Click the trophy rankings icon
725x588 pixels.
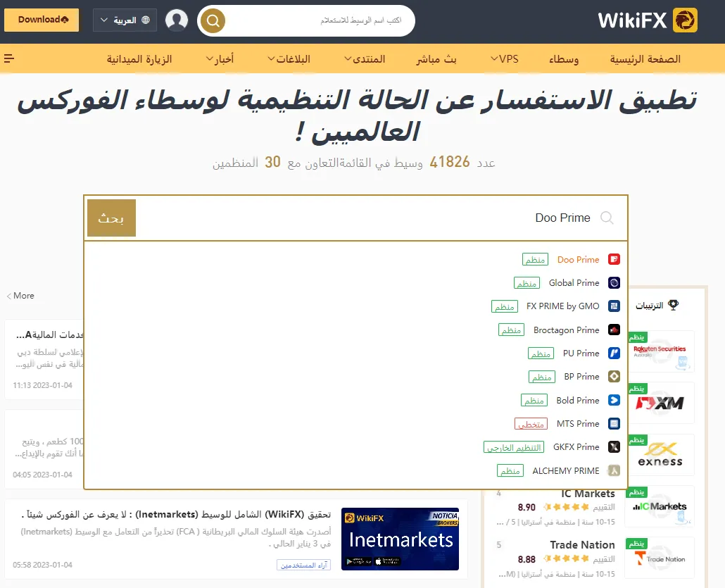673,306
